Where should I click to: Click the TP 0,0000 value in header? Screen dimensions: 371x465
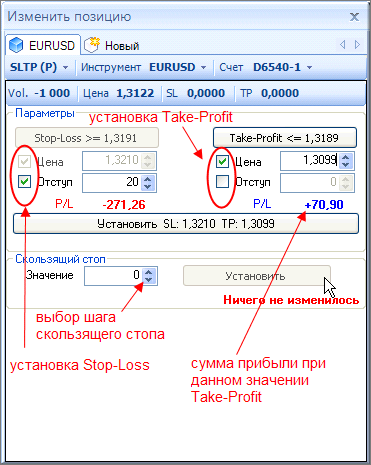click(280, 93)
